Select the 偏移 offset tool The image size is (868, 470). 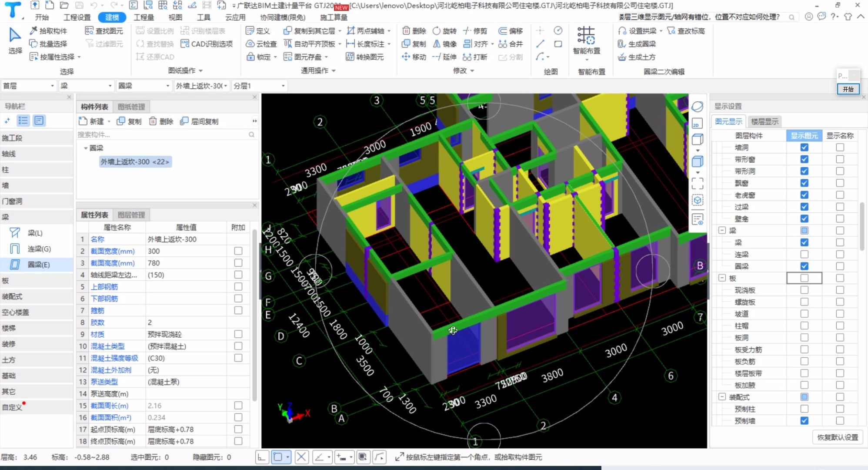(x=511, y=30)
